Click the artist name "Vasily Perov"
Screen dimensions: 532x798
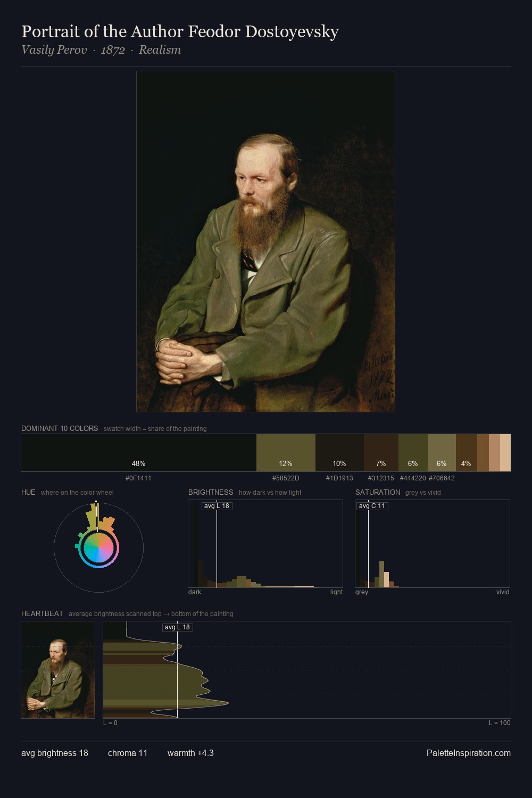coord(54,50)
